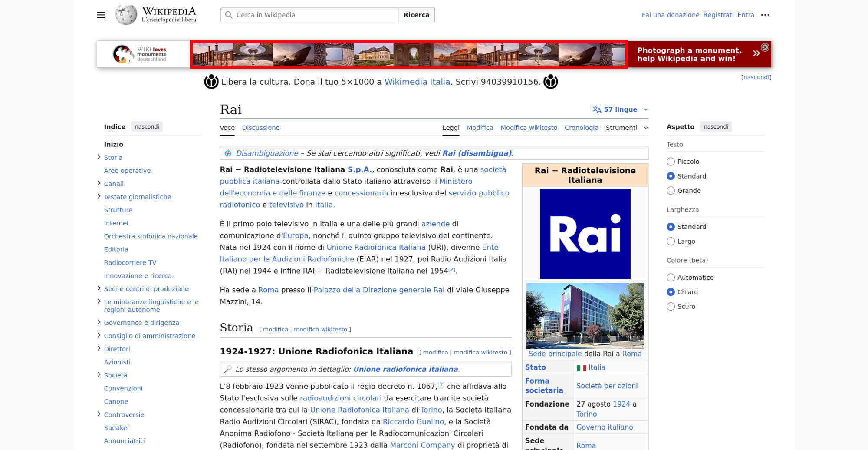
Task: Select Standard width option
Action: click(671, 227)
